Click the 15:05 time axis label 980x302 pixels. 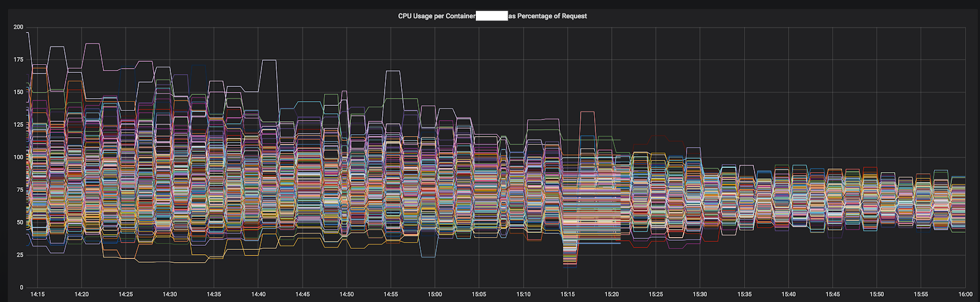(479, 295)
